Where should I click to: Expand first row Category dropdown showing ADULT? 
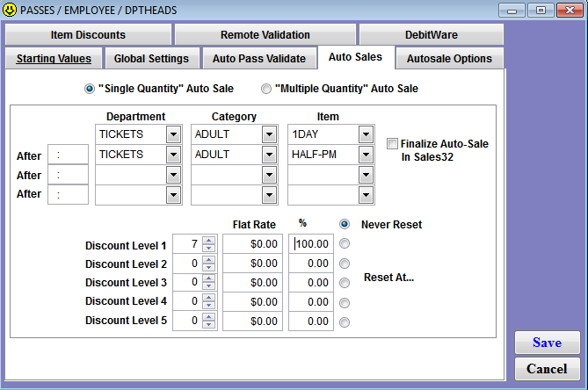(269, 134)
